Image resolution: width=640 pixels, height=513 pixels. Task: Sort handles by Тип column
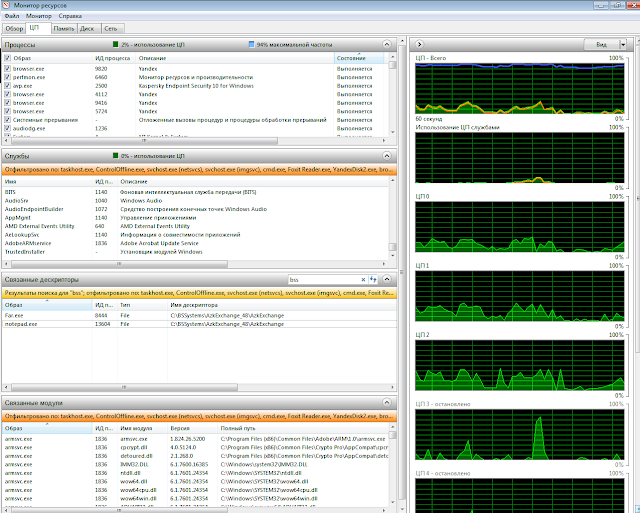coord(142,305)
